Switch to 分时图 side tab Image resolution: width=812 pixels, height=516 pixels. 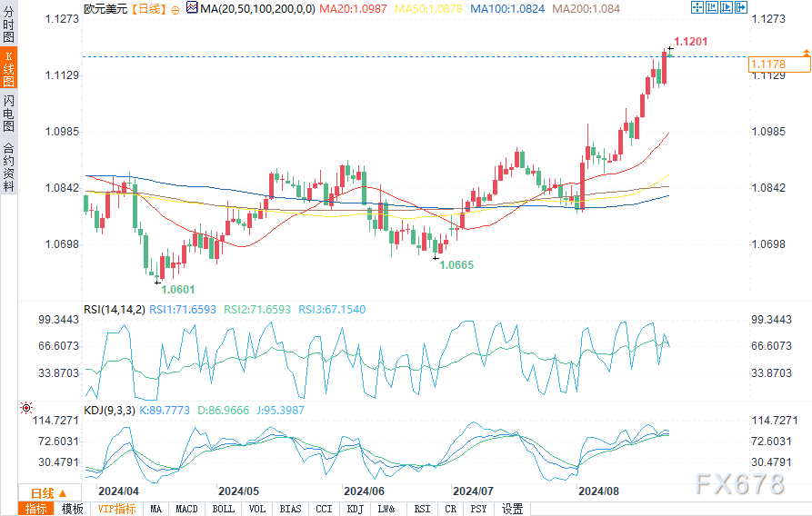coord(8,24)
